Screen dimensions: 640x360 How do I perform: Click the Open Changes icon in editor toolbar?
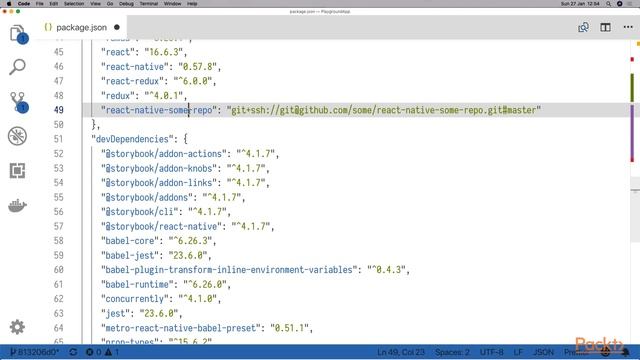[583, 27]
